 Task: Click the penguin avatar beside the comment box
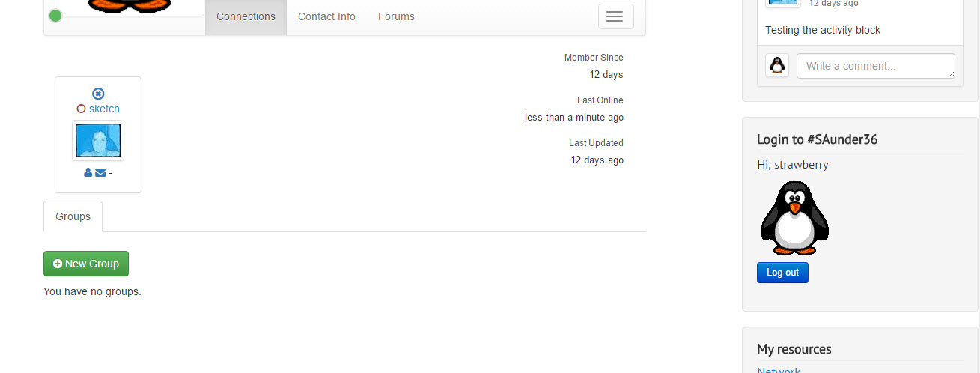click(777, 65)
